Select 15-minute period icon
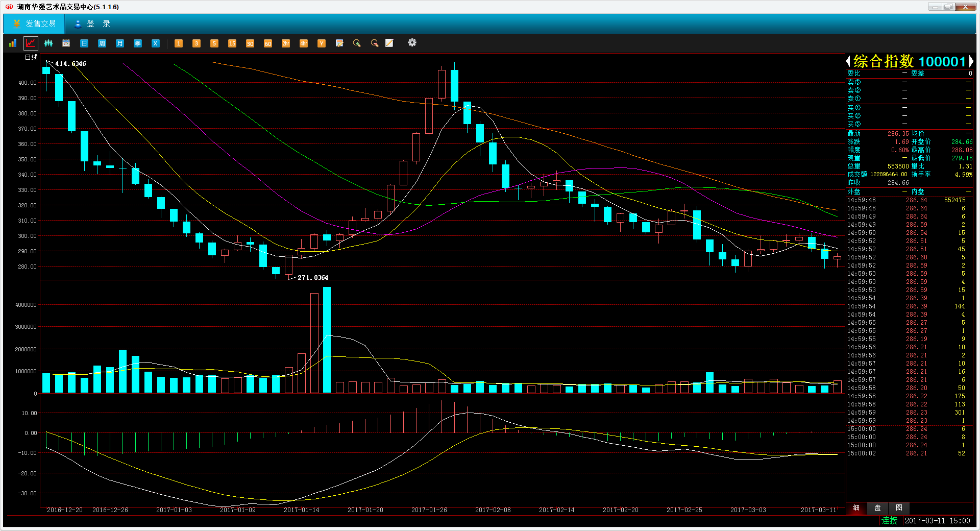Image resolution: width=980 pixels, height=531 pixels. coord(232,43)
